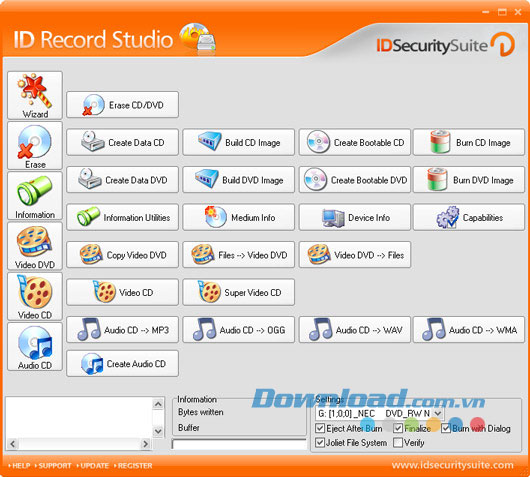
Task: Toggle Burn with Dialog checkbox
Action: click(x=446, y=428)
